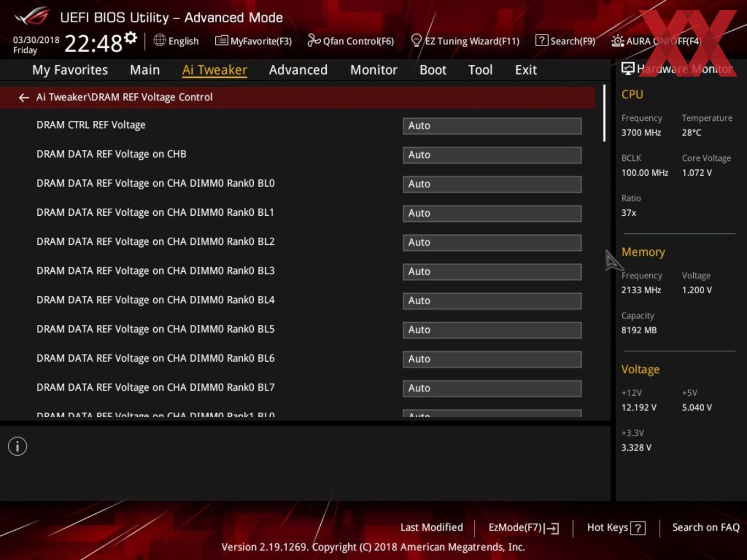
Task: Open the My Favorites tab
Action: 70,70
